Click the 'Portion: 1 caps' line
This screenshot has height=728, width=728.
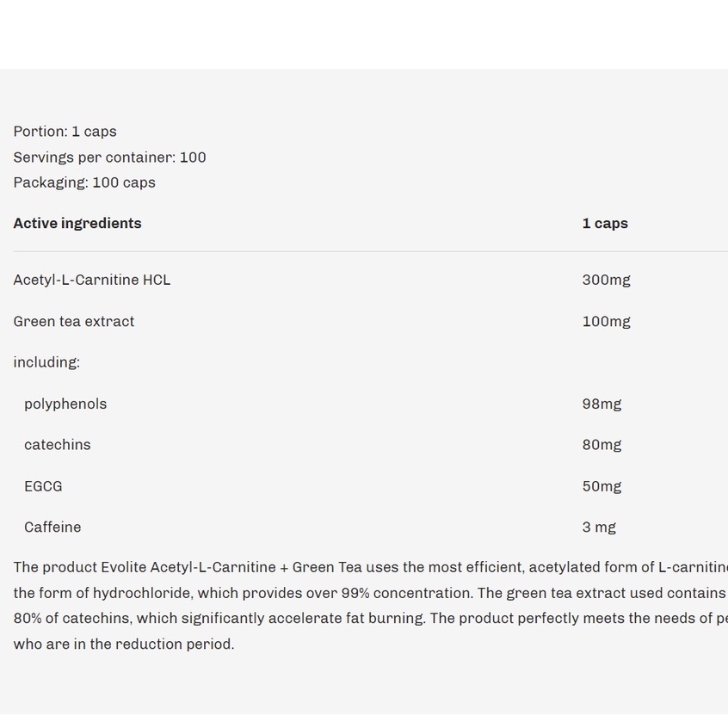(65, 132)
